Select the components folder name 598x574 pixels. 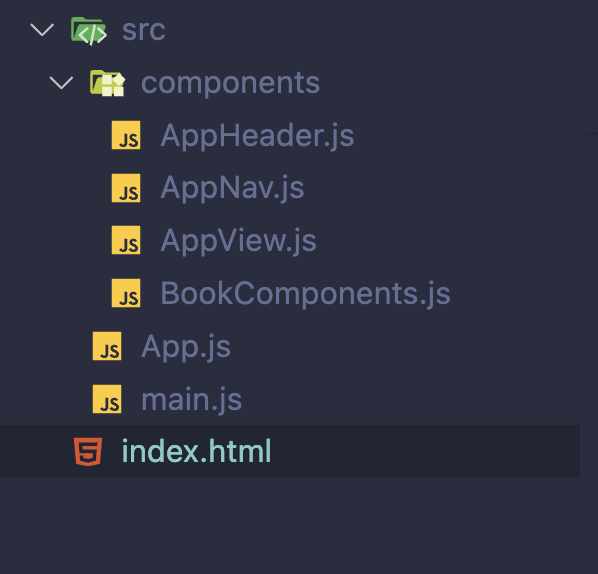[x=230, y=83]
